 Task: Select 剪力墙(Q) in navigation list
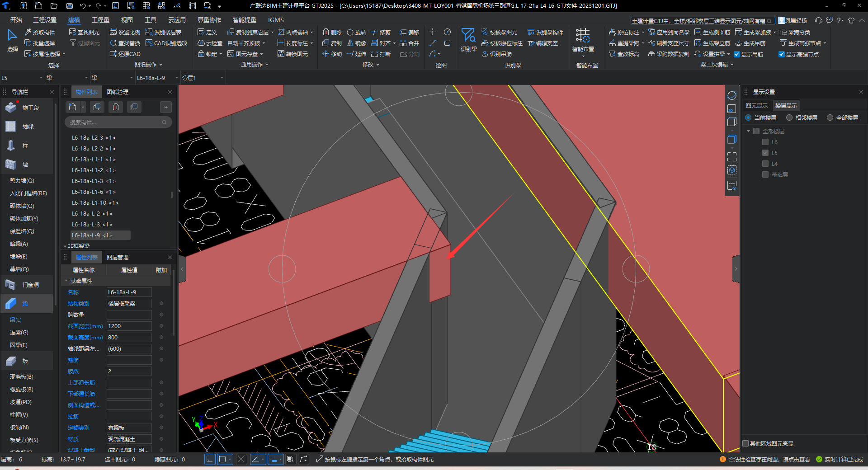pyautogui.click(x=22, y=180)
